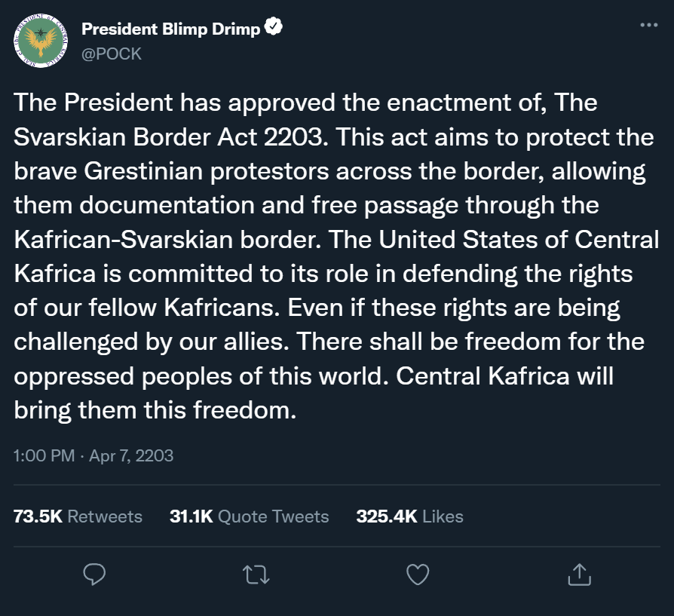The height and width of the screenshot is (616, 674).
Task: Reply using the speech bubble icon
Action: tap(94, 574)
